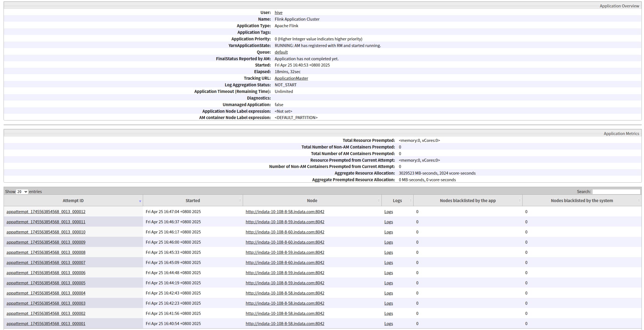Image resolution: width=644 pixels, height=330 pixels.
Task: Sort by Nodes blacklisted by the system
Action: [581, 201]
